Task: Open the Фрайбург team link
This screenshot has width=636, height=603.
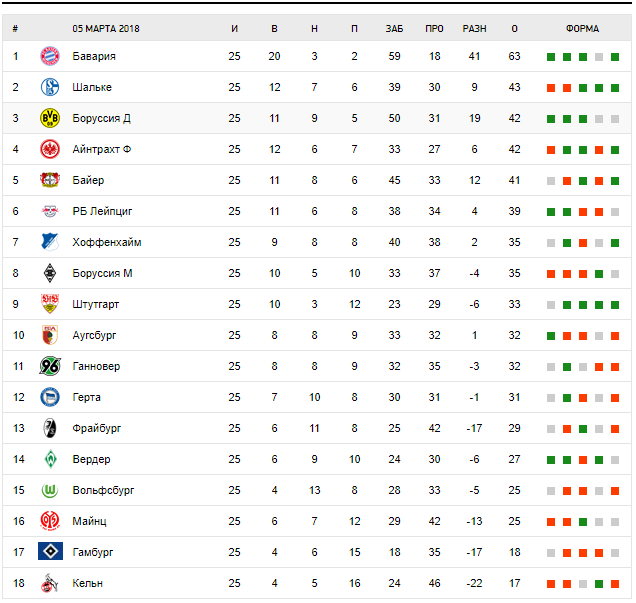Action: point(97,428)
